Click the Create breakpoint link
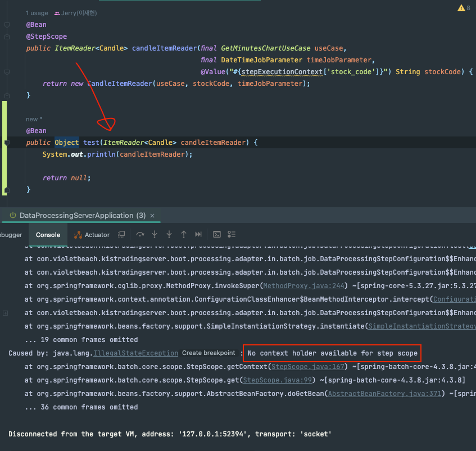The height and width of the screenshot is (451, 476). (208, 353)
